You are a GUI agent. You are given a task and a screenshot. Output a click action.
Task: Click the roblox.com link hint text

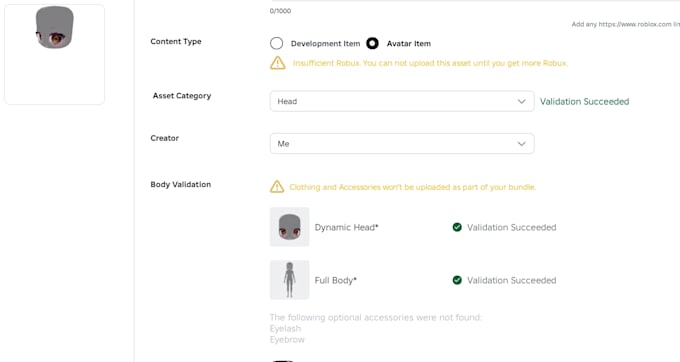[625, 24]
